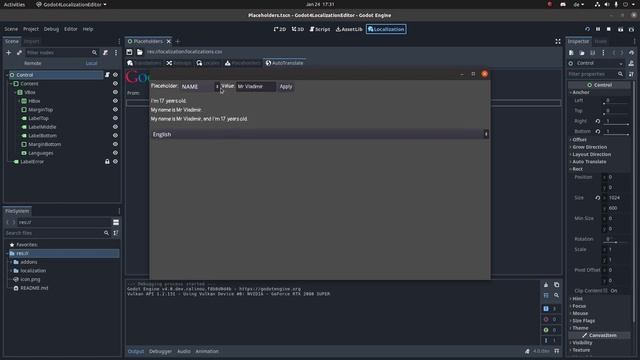
Task: Expand the Offset section
Action: pos(579,140)
